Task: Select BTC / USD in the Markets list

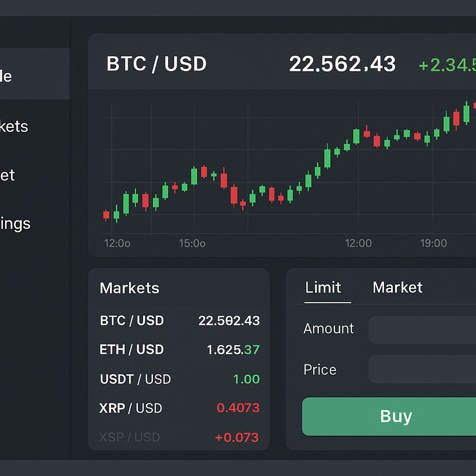Action: [x=179, y=321]
